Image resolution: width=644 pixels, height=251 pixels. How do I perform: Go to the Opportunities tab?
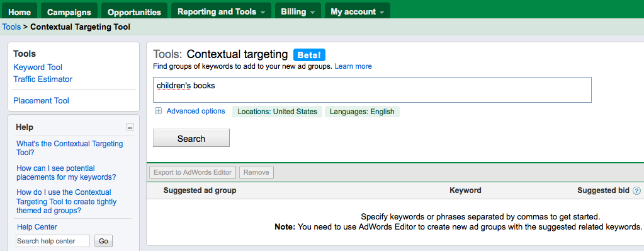tap(134, 11)
